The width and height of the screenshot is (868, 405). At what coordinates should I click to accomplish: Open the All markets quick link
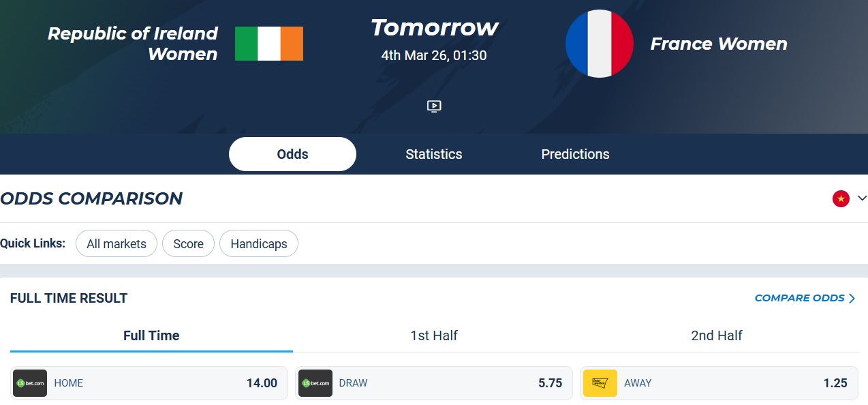click(116, 243)
